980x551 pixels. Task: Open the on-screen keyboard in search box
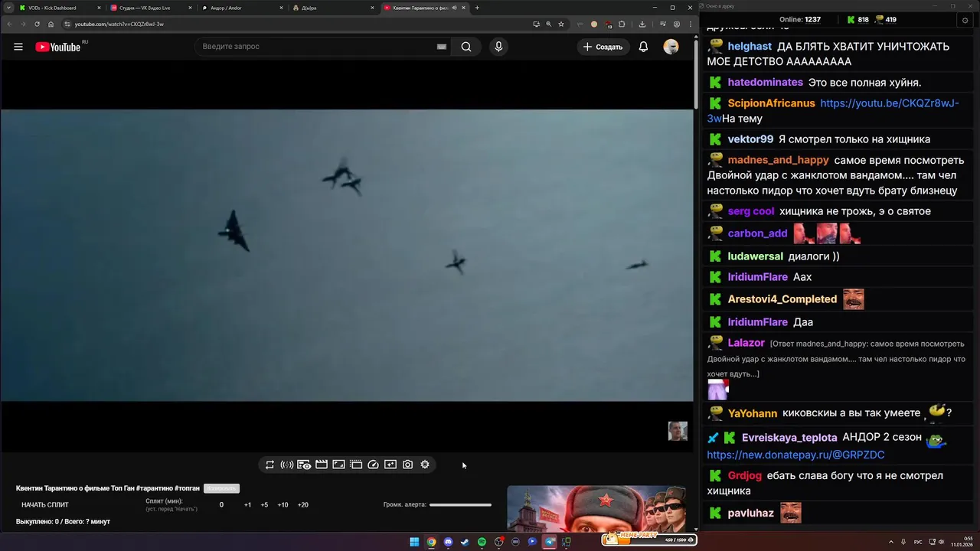point(442,47)
